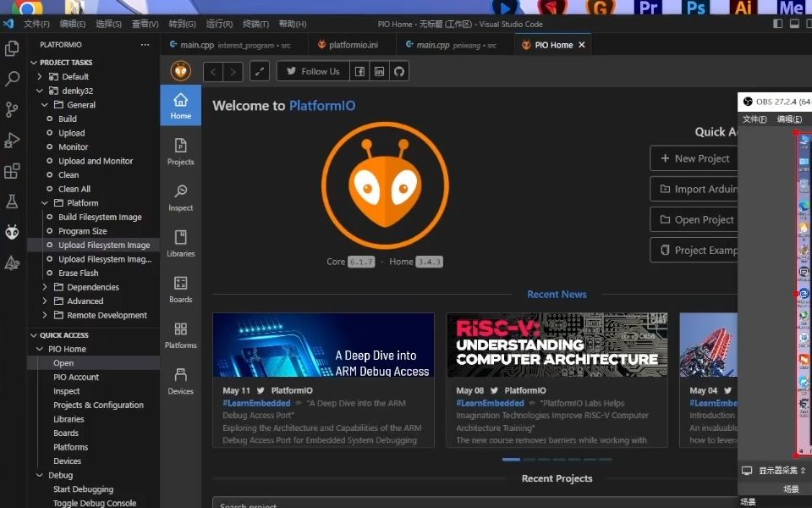The image size is (812, 508).
Task: Open the Testing flask icon in activity bar
Action: coord(12,202)
